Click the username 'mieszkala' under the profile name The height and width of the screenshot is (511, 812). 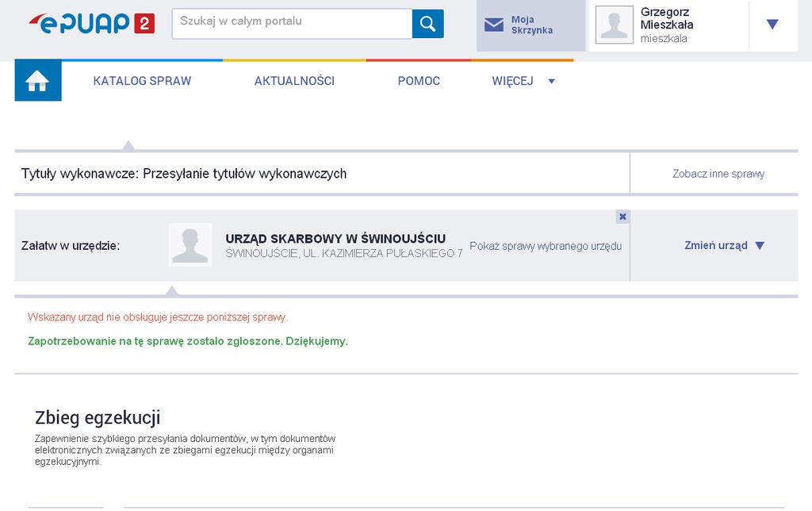(x=664, y=38)
